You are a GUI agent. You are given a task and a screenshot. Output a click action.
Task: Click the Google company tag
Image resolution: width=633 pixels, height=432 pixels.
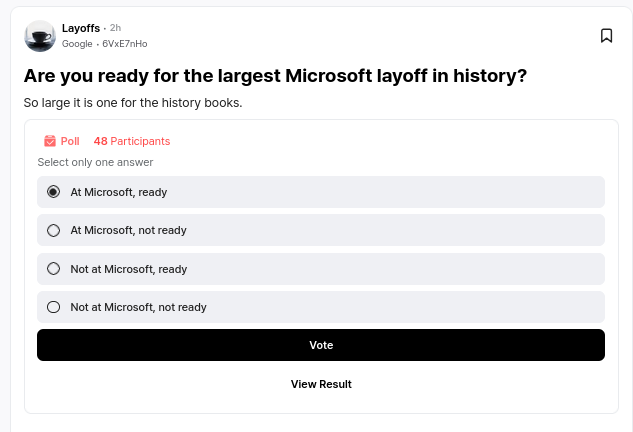[77, 44]
